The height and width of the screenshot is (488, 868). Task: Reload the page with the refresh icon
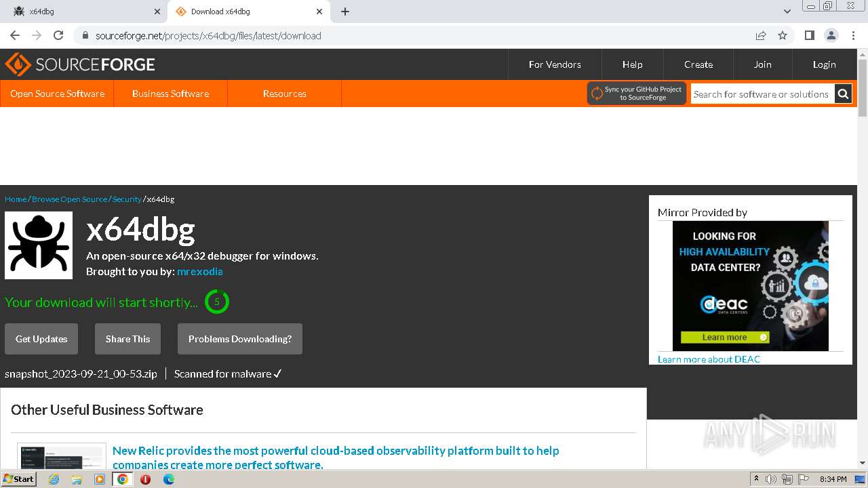coord(58,35)
